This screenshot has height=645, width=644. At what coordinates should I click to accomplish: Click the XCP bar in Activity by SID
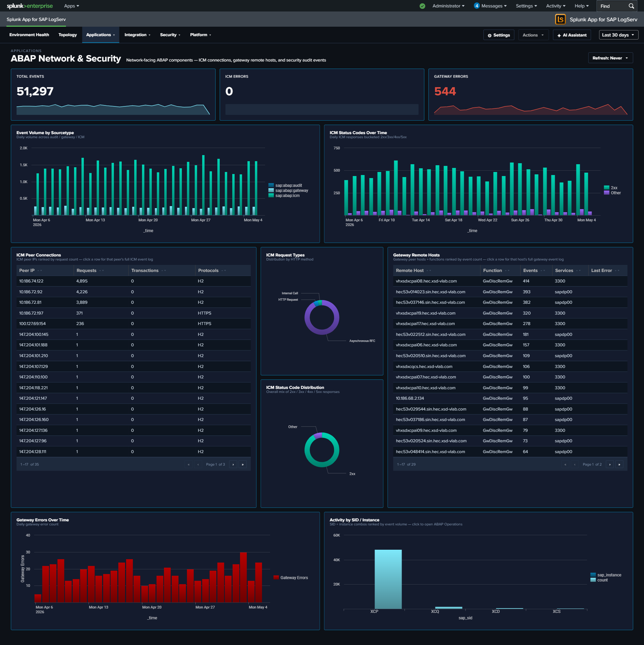coord(388,579)
